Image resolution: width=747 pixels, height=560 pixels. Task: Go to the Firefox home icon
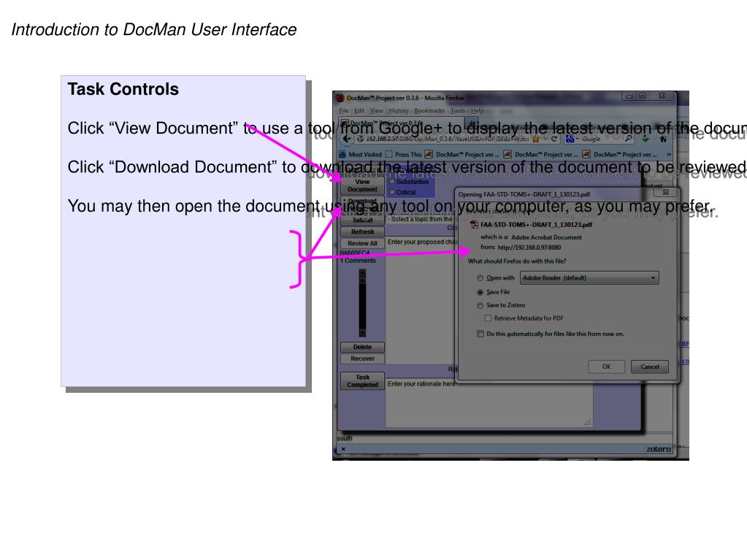pos(663,139)
